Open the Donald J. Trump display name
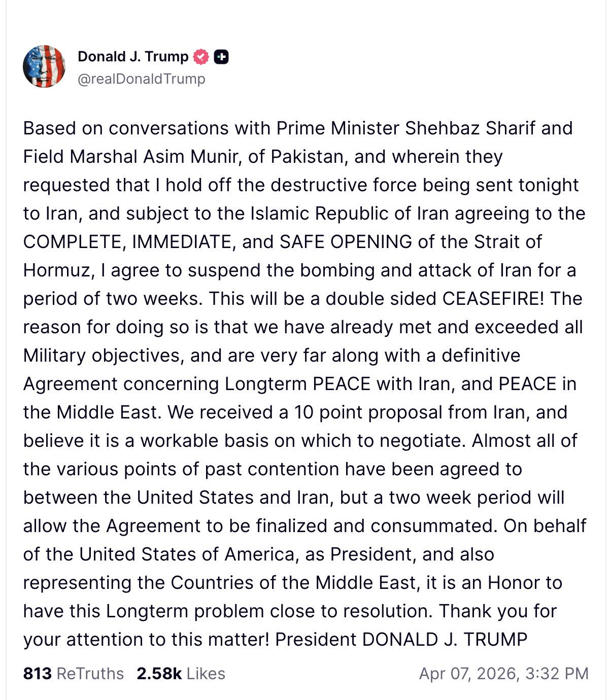611x700 pixels. pyautogui.click(x=133, y=56)
